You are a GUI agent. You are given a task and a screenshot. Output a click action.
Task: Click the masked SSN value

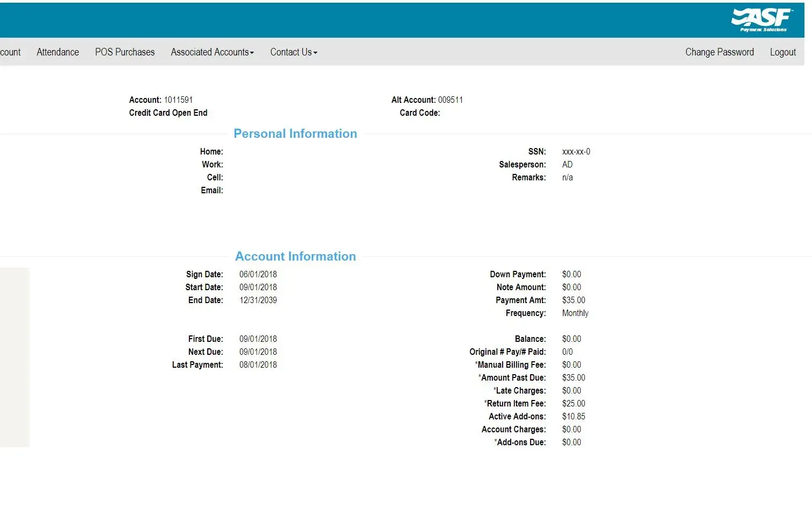tap(576, 152)
